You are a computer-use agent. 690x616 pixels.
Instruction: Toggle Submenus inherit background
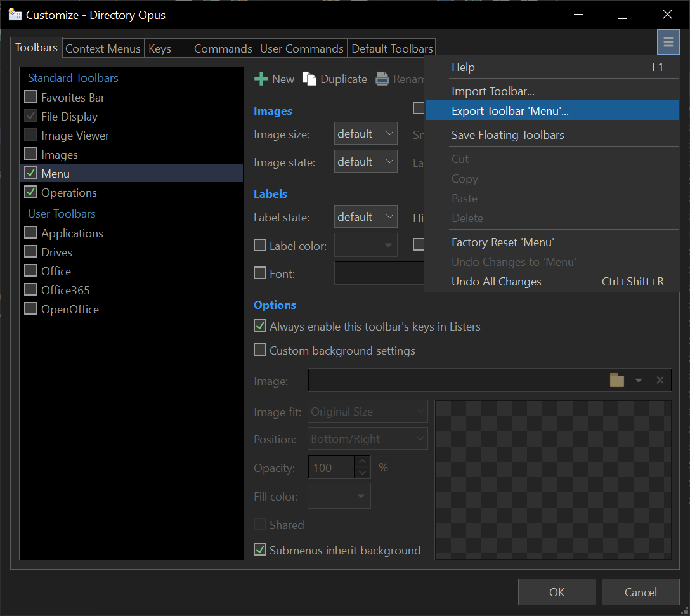(x=260, y=549)
